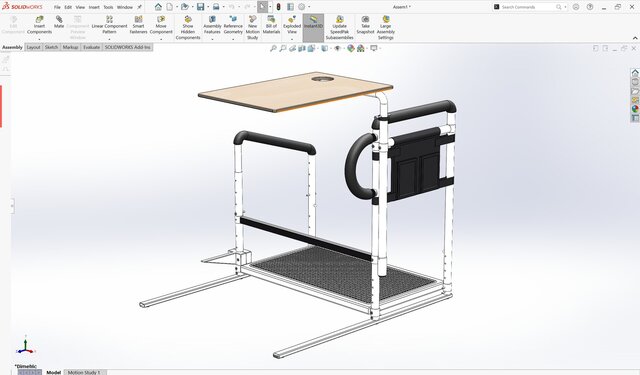Click the Apply Scene icon
640x375 pixels.
361,48
